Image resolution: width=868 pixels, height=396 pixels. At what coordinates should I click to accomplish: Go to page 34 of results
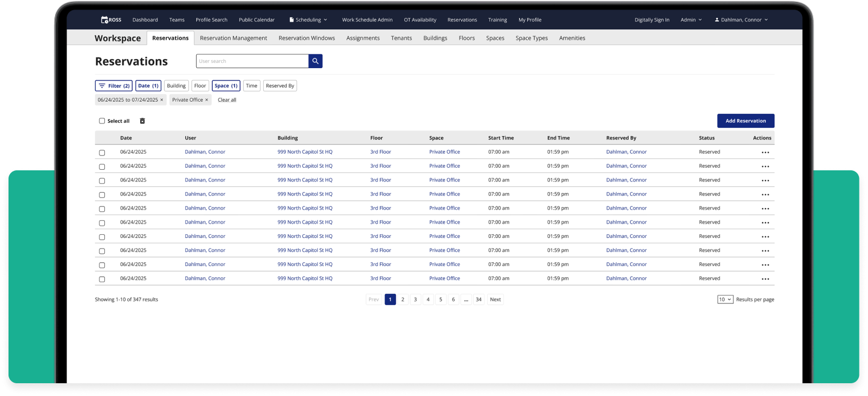[479, 300]
